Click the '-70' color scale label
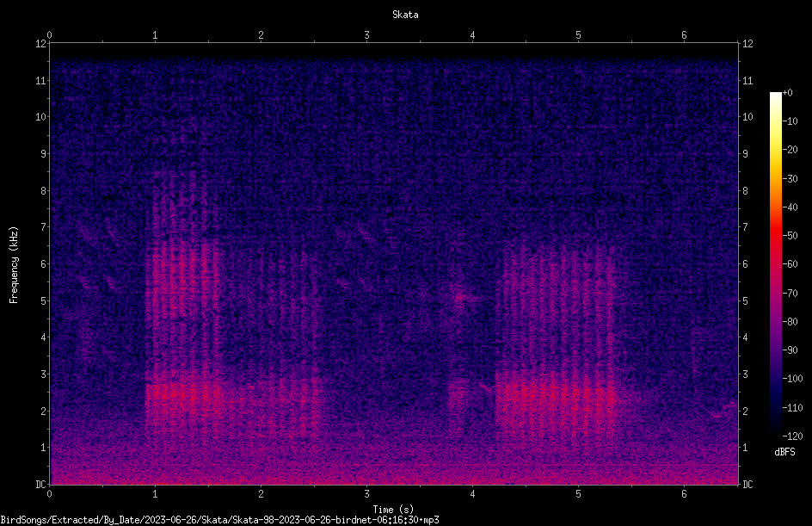Image resolution: width=812 pixels, height=526 pixels. click(790, 294)
